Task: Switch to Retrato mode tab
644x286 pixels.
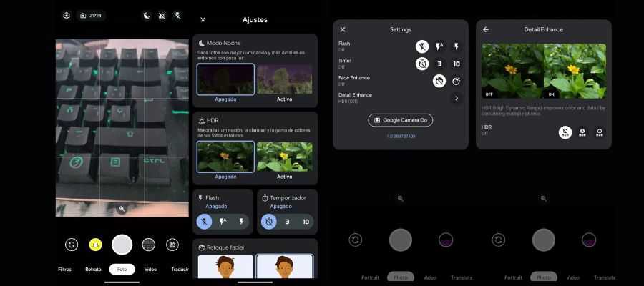Action: (93, 270)
